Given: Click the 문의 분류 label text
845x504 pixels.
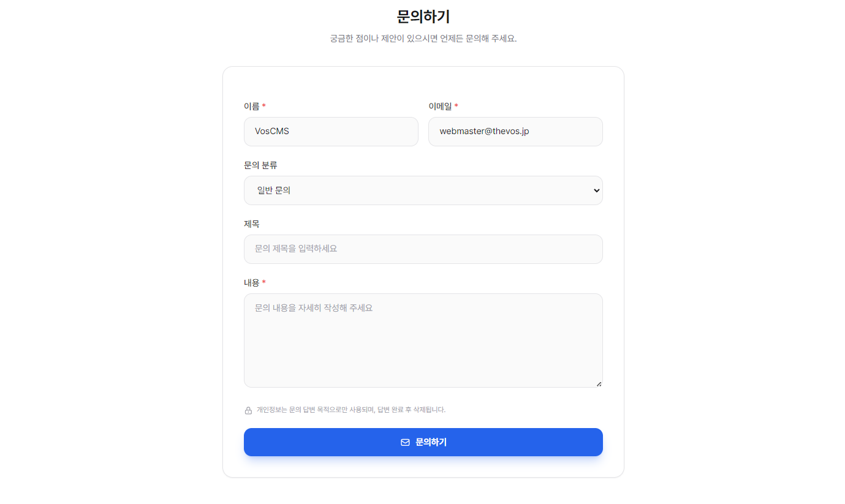Looking at the screenshot, I should click(260, 165).
